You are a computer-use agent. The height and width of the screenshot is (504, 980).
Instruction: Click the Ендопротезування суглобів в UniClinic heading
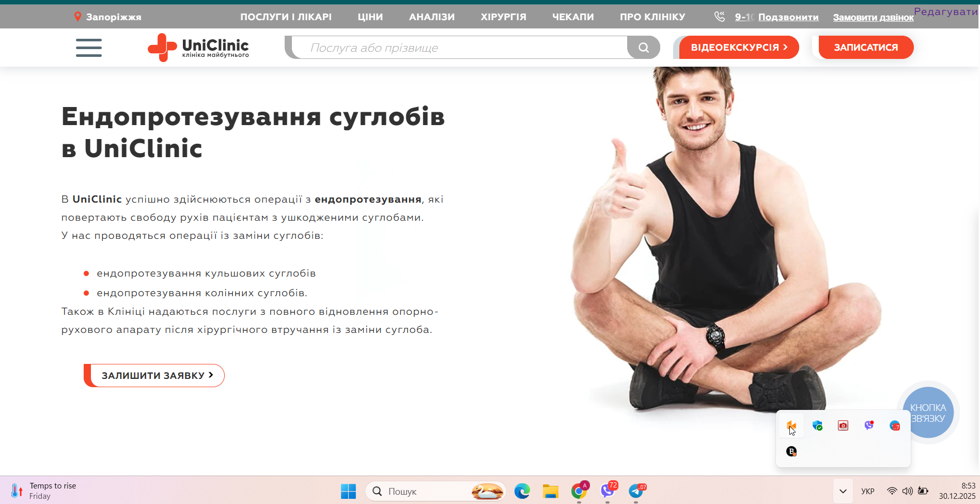(x=253, y=132)
